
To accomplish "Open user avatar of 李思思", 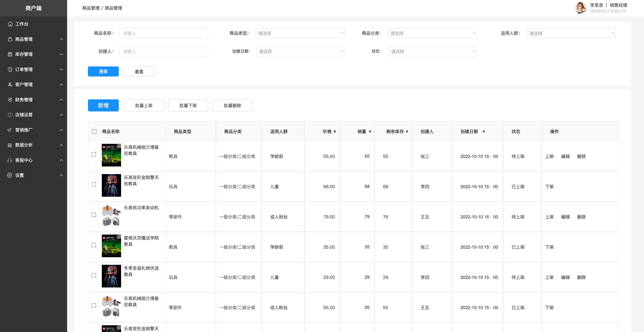I will (x=580, y=8).
